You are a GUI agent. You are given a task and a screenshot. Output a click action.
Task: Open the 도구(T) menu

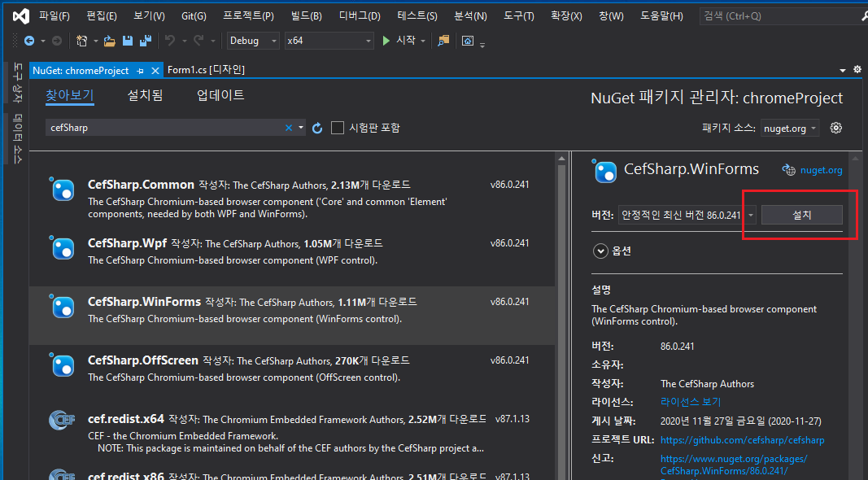519,16
